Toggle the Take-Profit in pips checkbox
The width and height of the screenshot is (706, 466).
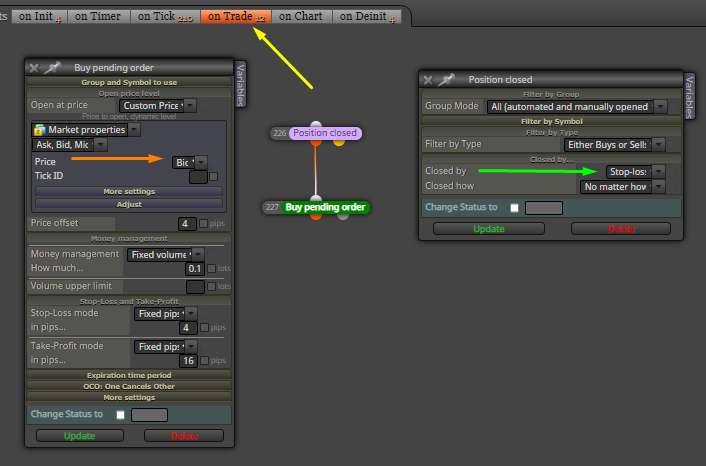pyautogui.click(x=204, y=361)
